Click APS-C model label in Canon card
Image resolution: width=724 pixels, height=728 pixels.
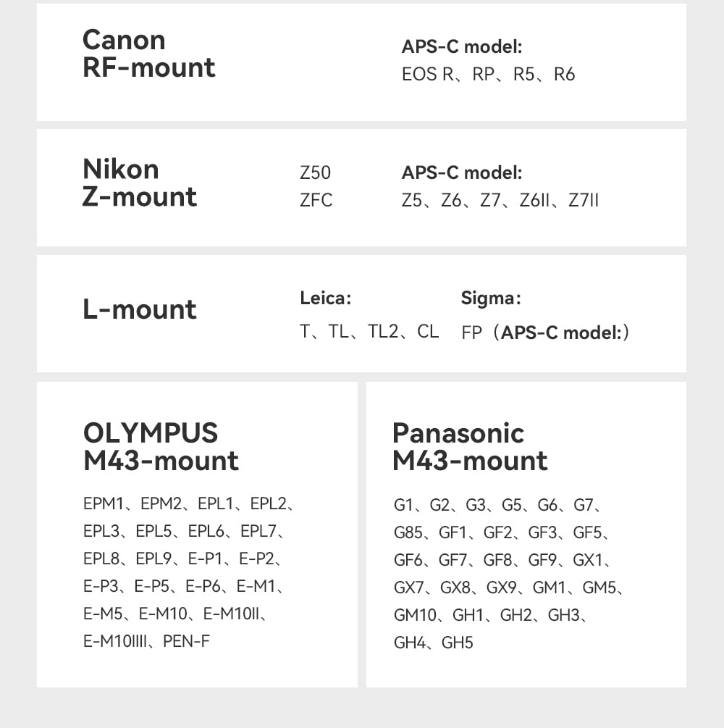point(462,47)
